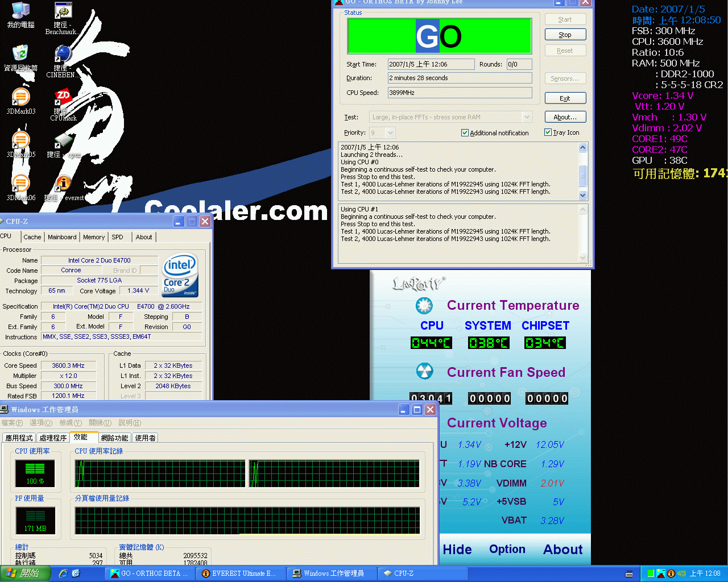This screenshot has height=582, width=728.
Task: Click the CPU temperature readout 044°C
Action: pyautogui.click(x=431, y=343)
